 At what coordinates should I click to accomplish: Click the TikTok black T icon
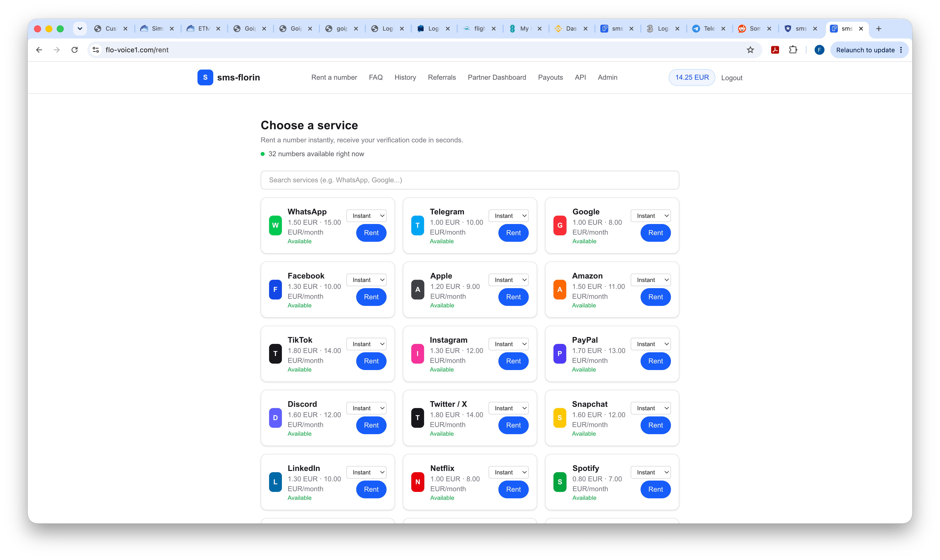coord(275,354)
